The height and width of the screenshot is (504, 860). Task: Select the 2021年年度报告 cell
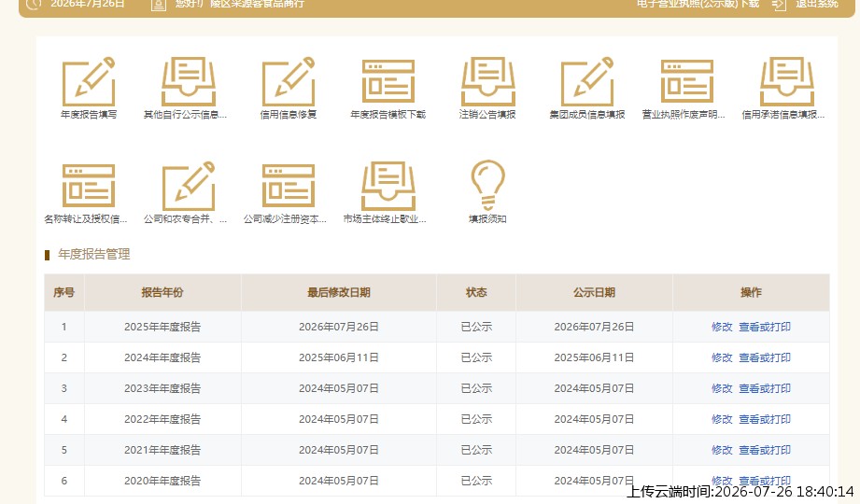click(162, 450)
